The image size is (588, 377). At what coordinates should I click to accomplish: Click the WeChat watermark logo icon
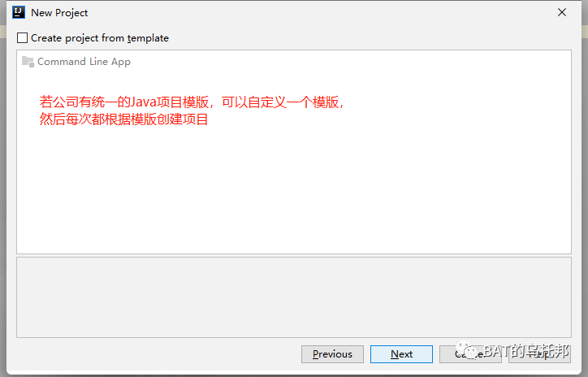coord(468,352)
